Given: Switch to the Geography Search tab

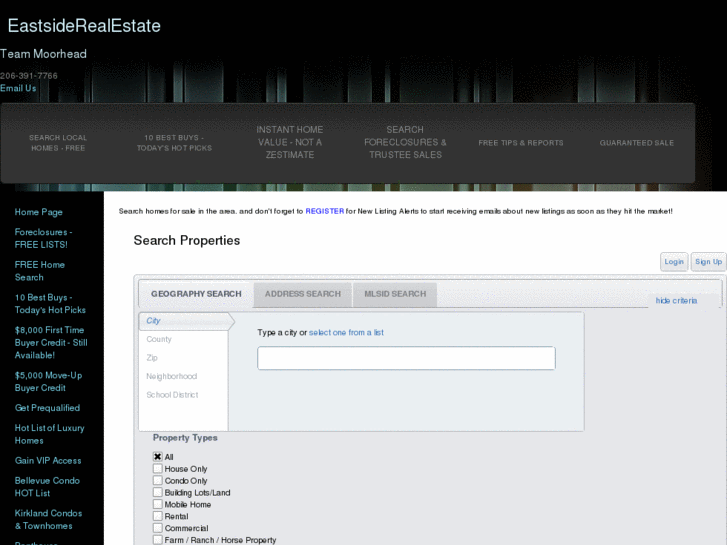Looking at the screenshot, I should pos(196,294).
